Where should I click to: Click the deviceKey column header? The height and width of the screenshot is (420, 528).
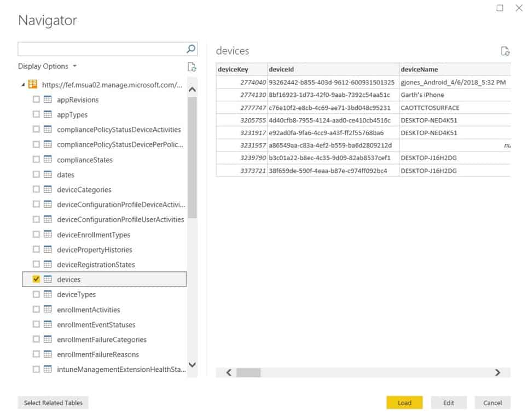241,69
